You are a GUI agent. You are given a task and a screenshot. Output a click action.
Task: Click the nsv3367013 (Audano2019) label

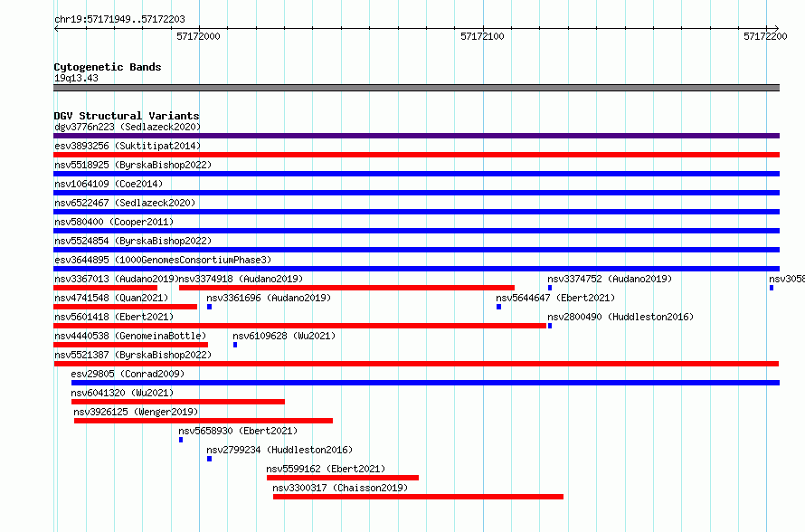tap(116, 279)
